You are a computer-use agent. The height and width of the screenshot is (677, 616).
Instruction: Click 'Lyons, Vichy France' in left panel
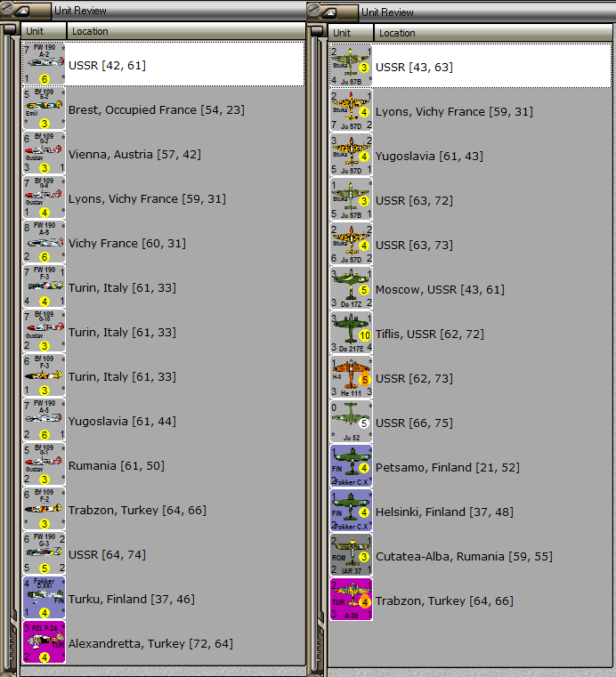pyautogui.click(x=123, y=198)
